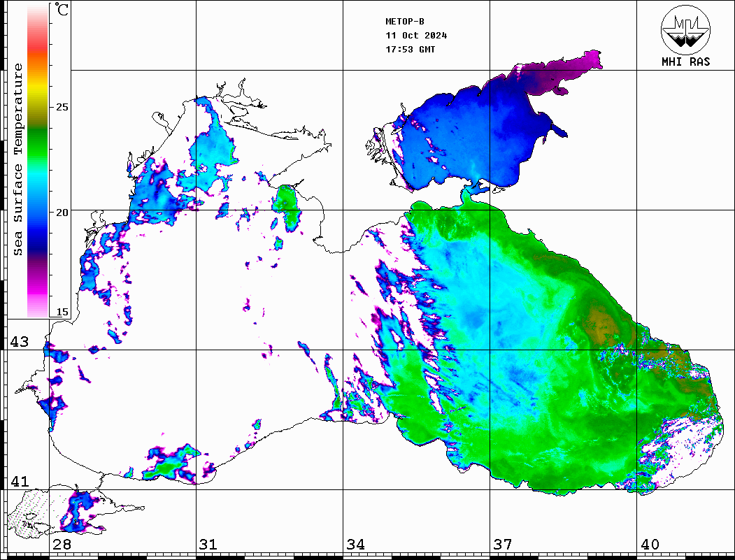This screenshot has width=735, height=560.
Task: Click the longitude 34 axis label
Action: 355,545
